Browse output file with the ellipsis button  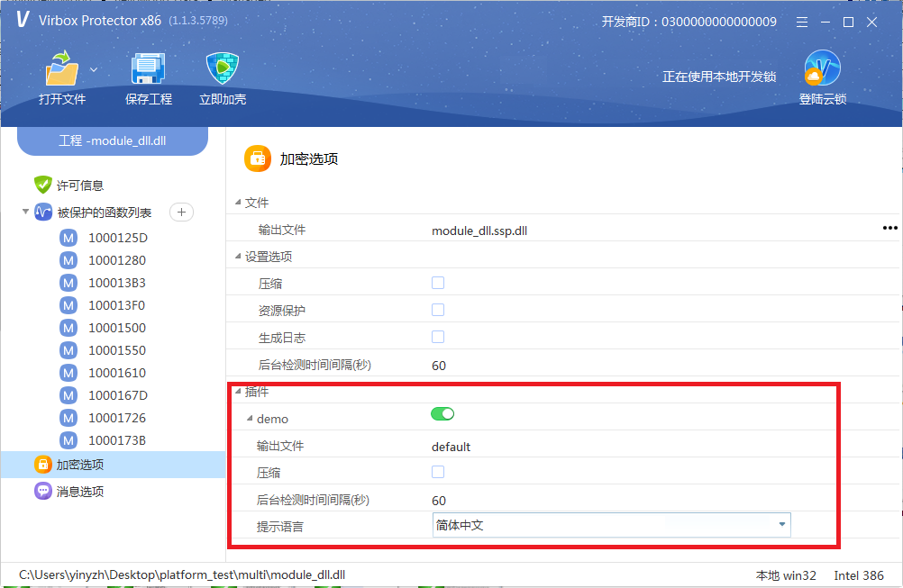(x=889, y=228)
